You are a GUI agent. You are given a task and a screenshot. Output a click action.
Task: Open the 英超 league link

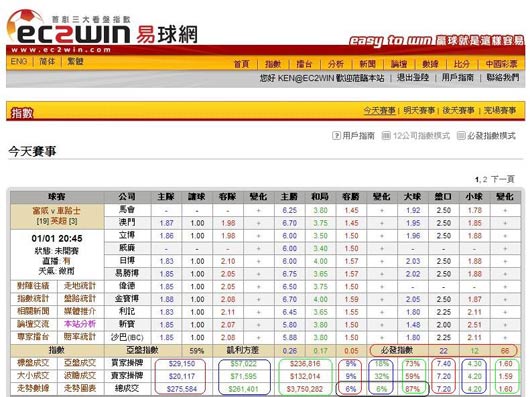tap(59, 222)
